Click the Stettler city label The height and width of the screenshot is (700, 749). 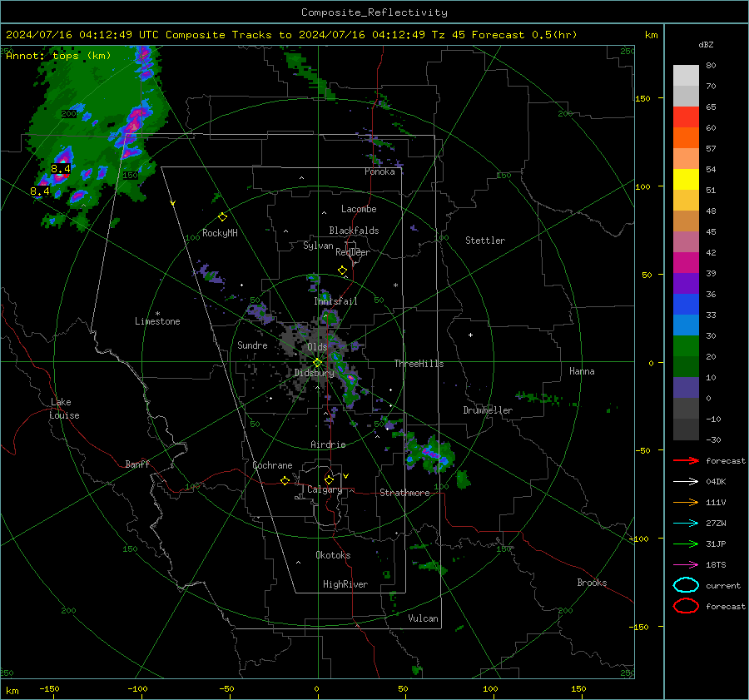point(485,241)
